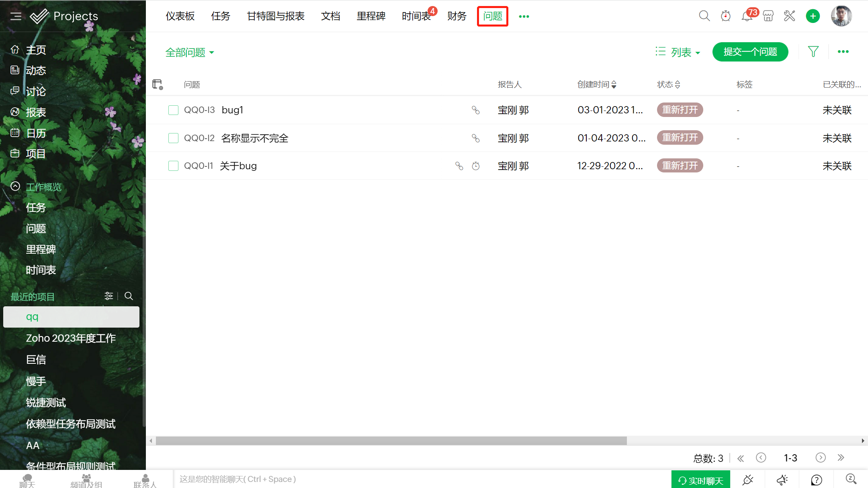
Task: Open the tools wrench settings icon
Action: click(789, 16)
